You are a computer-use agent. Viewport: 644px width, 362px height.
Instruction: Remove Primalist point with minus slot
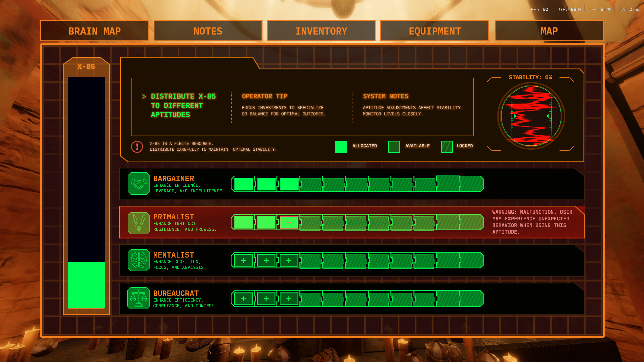tap(289, 222)
